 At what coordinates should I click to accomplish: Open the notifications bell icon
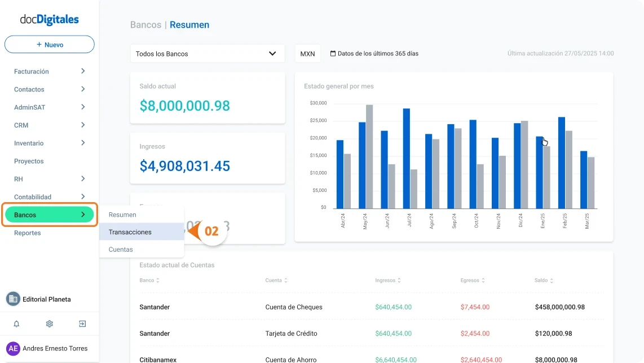pos(16,323)
